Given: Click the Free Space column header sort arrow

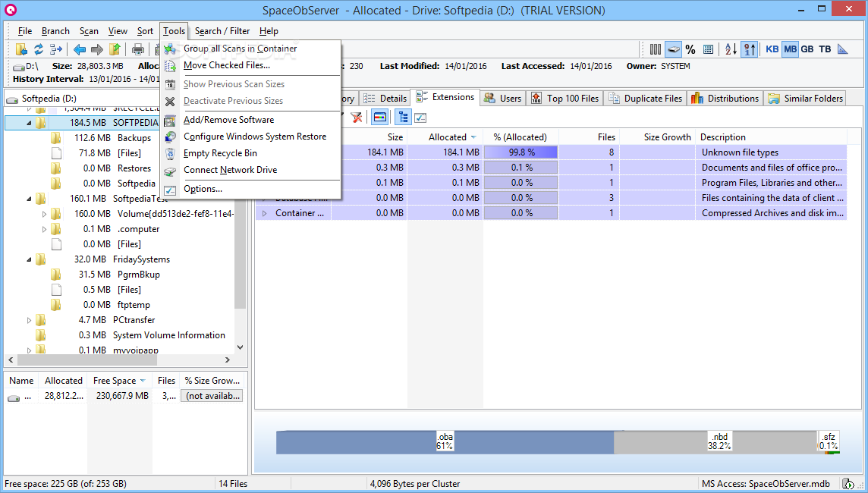Looking at the screenshot, I should tap(143, 381).
